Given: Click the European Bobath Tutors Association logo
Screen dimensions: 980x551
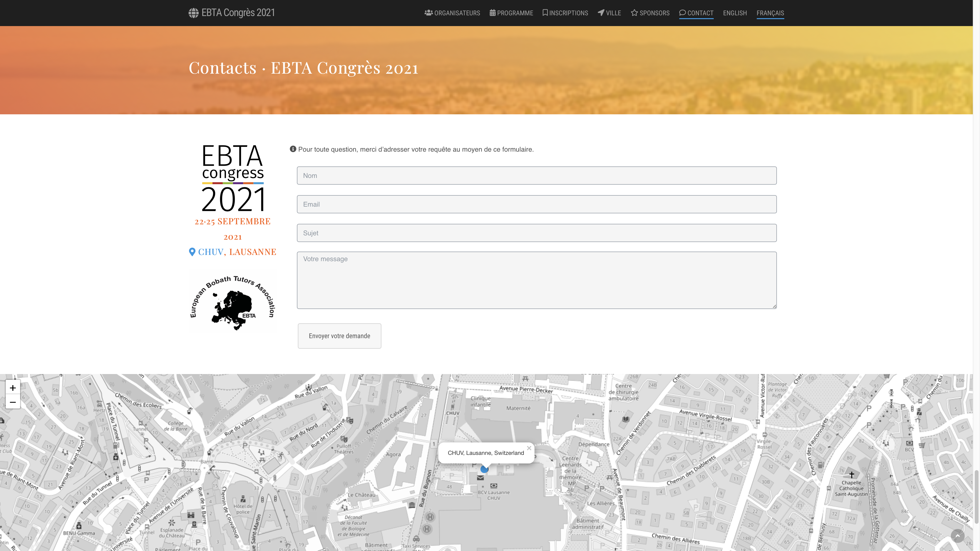Looking at the screenshot, I should tap(233, 302).
